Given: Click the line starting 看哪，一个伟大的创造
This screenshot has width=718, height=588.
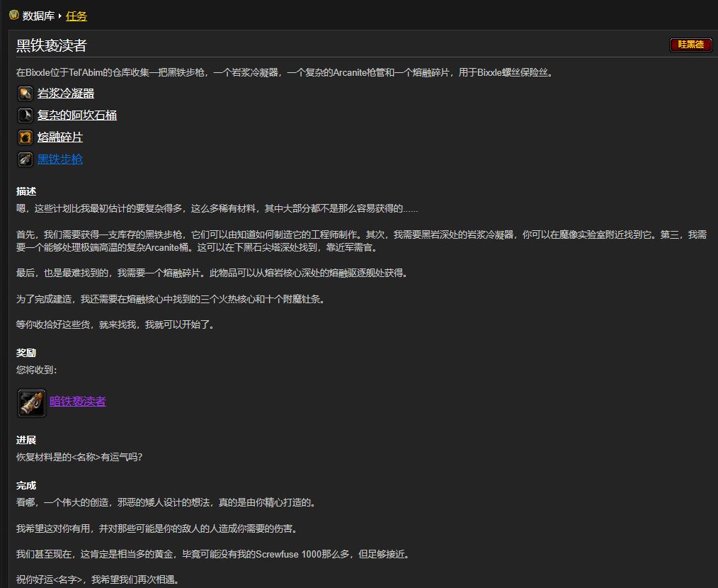Looking at the screenshot, I should (x=166, y=503).
